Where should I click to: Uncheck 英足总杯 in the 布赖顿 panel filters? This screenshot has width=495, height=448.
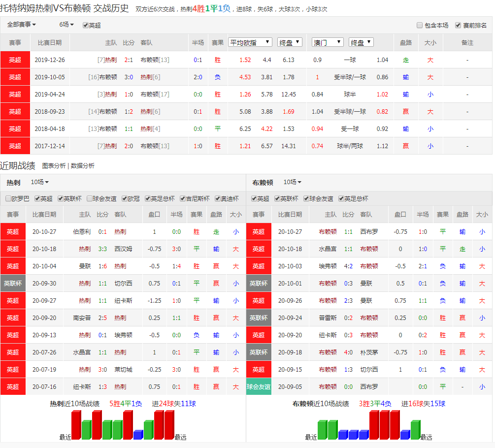pos(341,198)
